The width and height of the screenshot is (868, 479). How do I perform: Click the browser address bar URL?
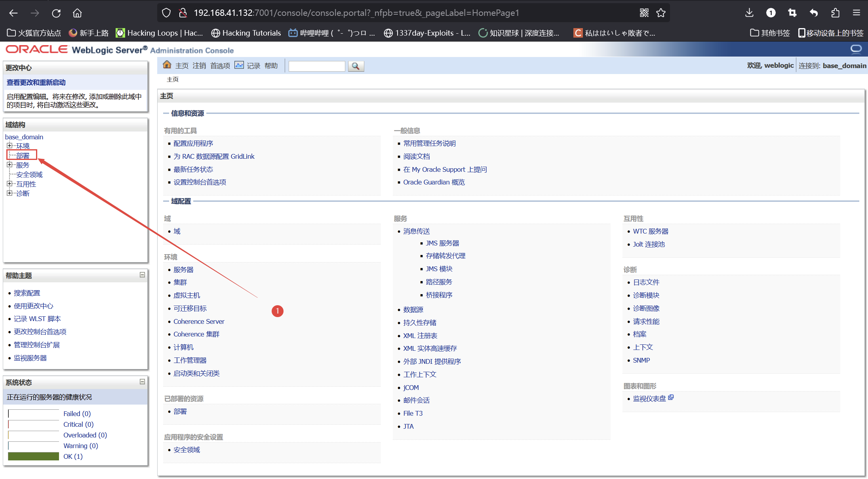356,13
